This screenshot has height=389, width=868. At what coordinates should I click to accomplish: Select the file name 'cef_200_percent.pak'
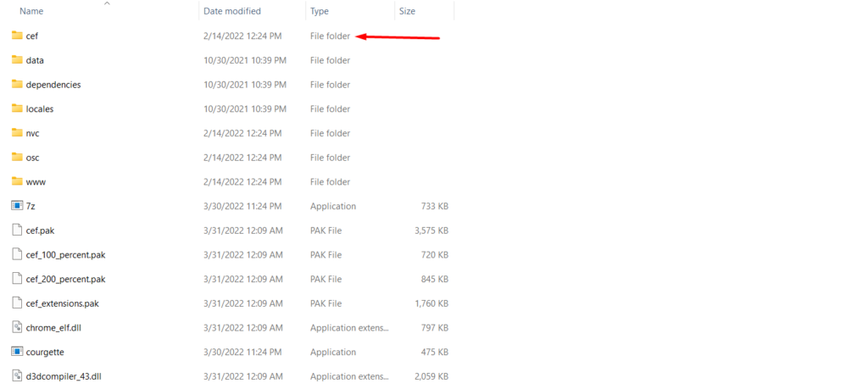pos(65,280)
